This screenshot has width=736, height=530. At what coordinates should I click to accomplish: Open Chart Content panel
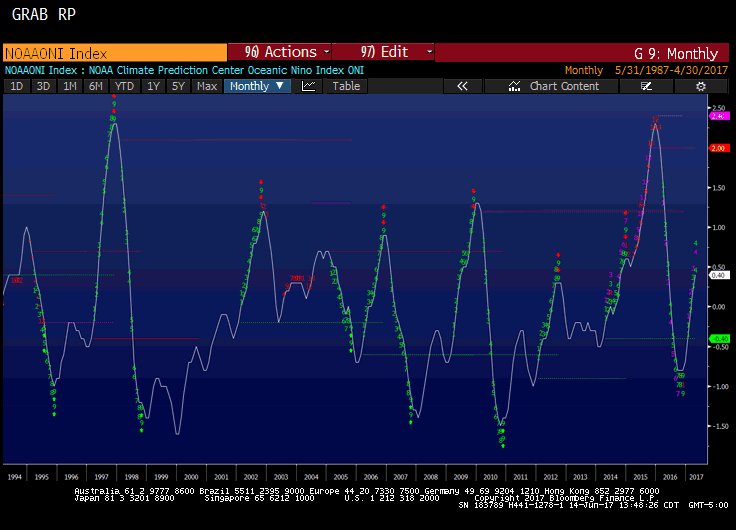coord(552,86)
